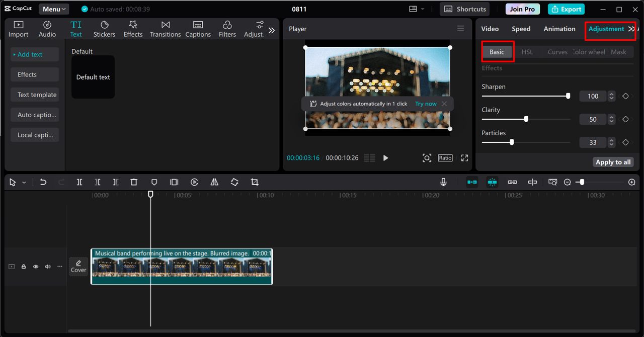Select the Curves adjustment sub-tab
Image resolution: width=644 pixels, height=337 pixels.
[x=557, y=52]
